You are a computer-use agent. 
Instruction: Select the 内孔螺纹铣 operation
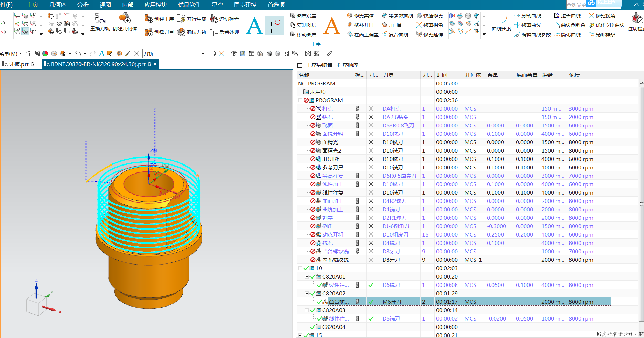coord(335,260)
